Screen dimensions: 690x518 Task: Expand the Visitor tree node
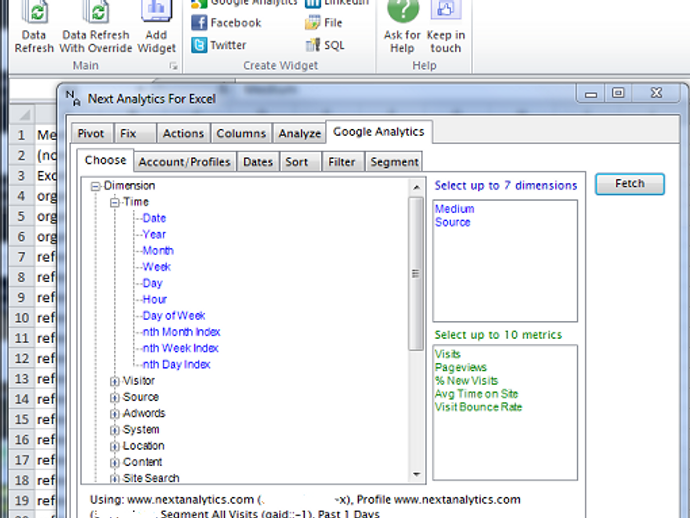[x=114, y=381]
